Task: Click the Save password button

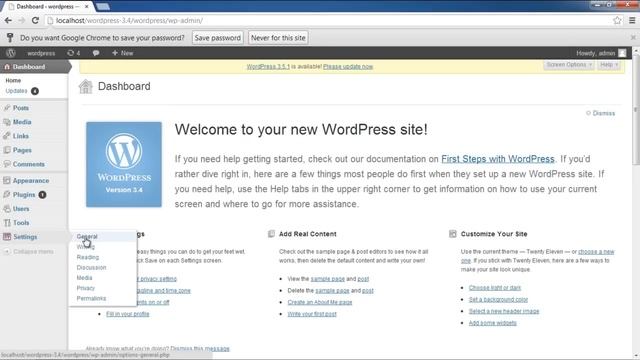Action: pos(218,38)
